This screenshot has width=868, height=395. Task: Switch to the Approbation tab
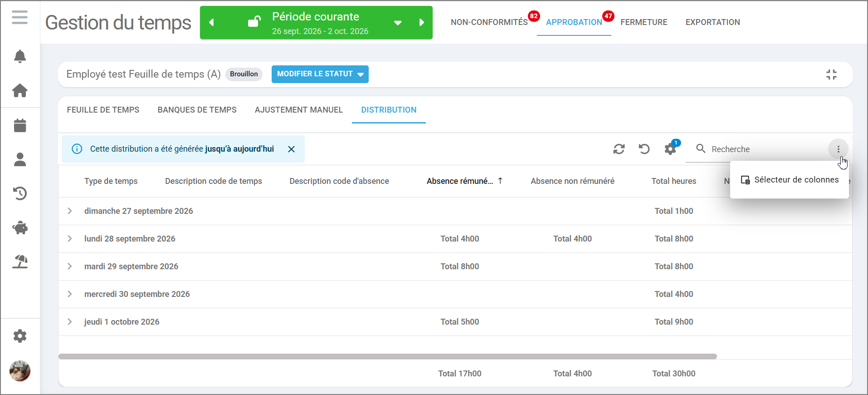pos(574,22)
